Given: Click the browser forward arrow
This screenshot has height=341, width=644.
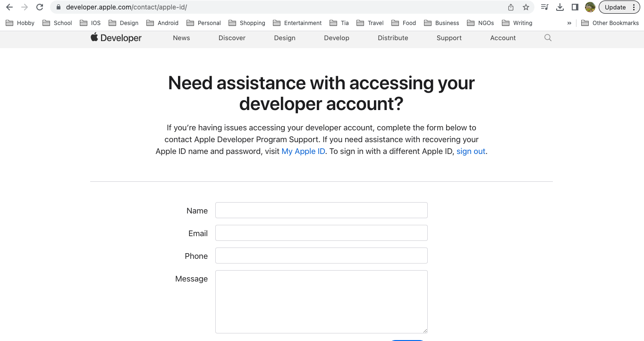Looking at the screenshot, I should pos(25,7).
